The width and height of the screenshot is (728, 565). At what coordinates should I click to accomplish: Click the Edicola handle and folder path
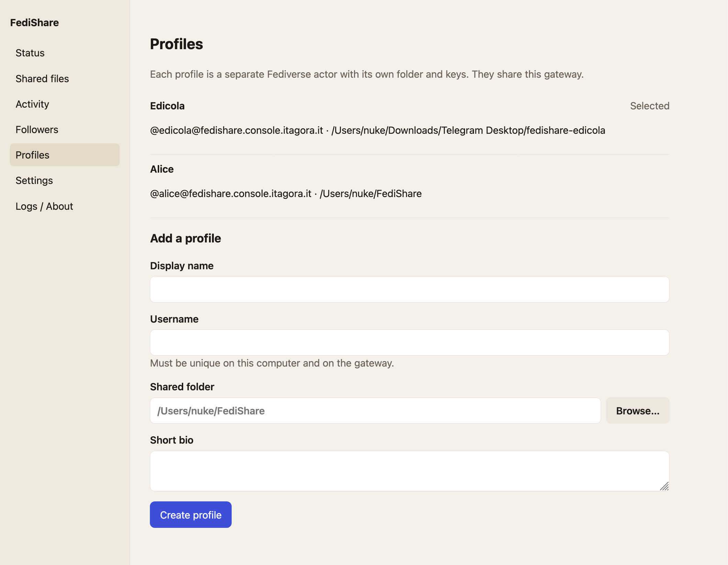pyautogui.click(x=377, y=130)
